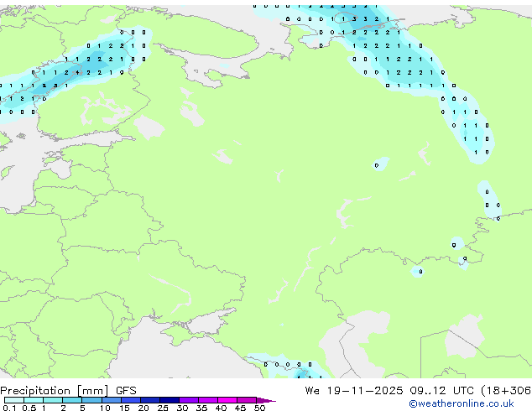Pick the 35–40 mm legend color
Image resolution: width=532 pixels, height=411 pixels.
pos(208,400)
